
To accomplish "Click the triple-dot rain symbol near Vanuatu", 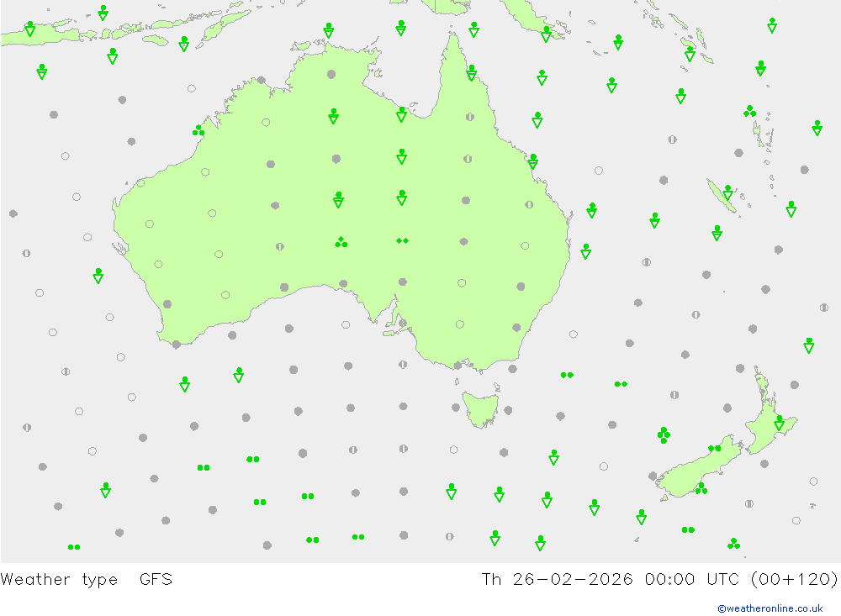I will tap(750, 111).
